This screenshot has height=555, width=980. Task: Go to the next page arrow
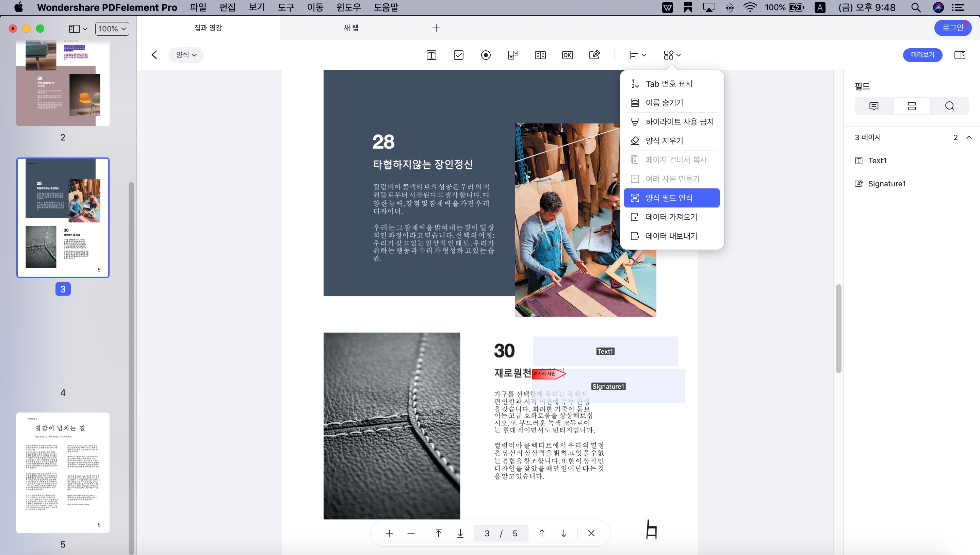[563, 533]
